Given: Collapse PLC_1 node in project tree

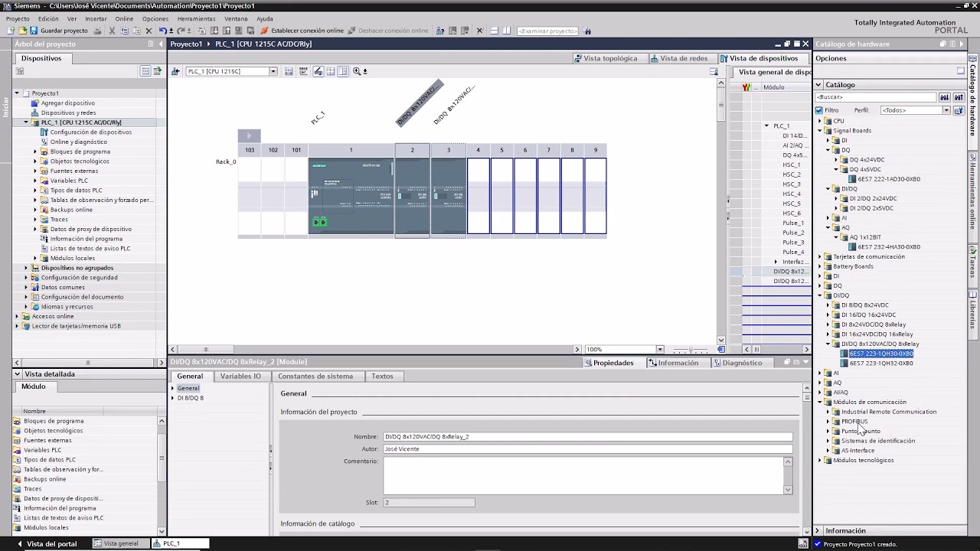Looking at the screenshot, I should click(26, 122).
